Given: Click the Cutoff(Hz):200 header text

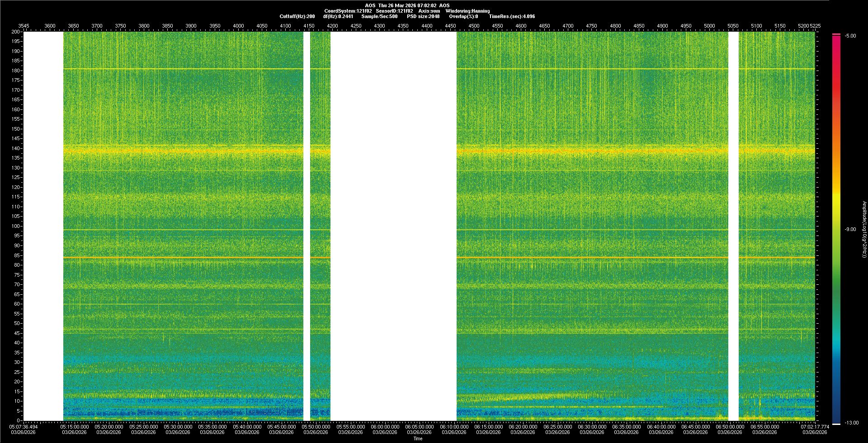Looking at the screenshot, I should coord(297,16).
